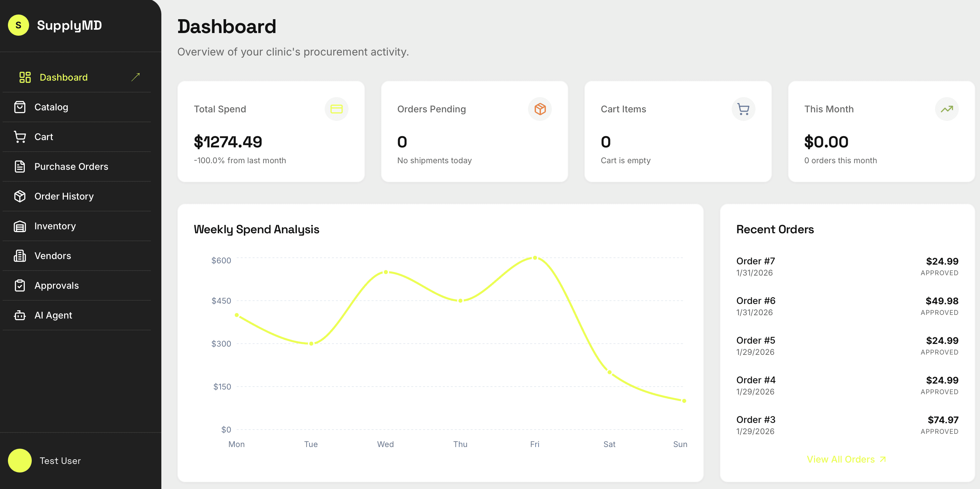Click the AI Agent robot icon
The image size is (980, 489).
point(20,315)
